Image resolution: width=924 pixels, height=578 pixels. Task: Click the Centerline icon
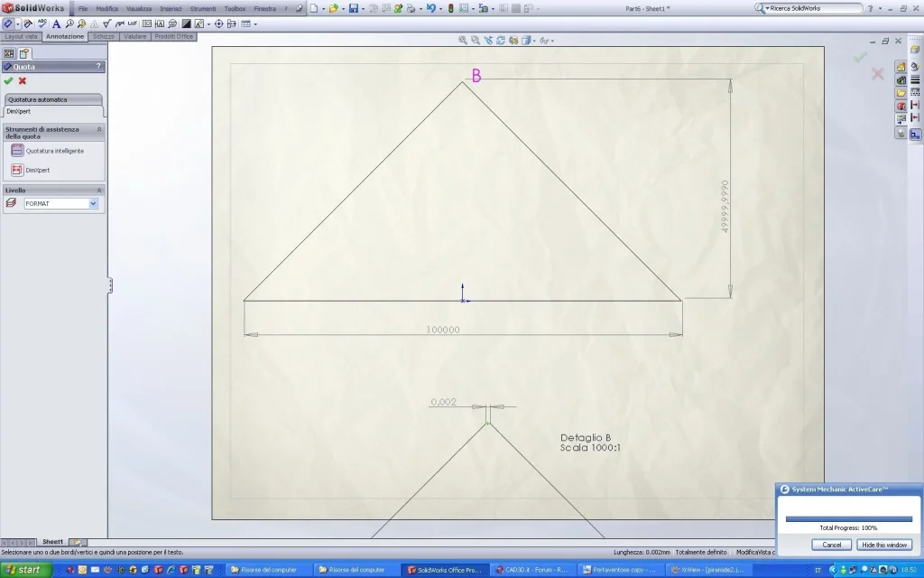click(232, 24)
